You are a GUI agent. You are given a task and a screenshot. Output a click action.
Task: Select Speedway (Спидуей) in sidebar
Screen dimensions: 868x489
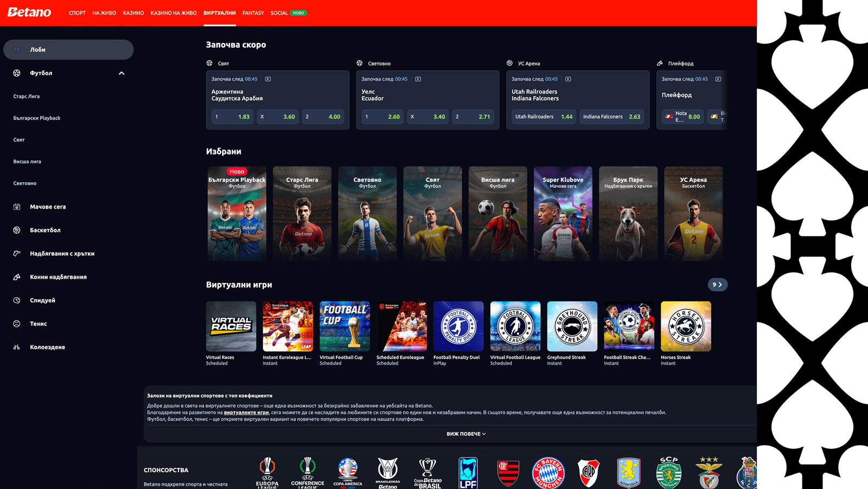42,300
